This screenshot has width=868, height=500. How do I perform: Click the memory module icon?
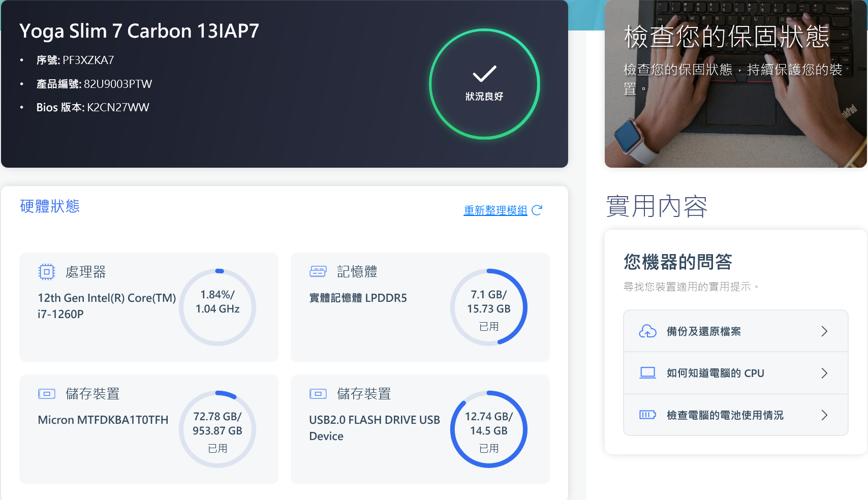pyautogui.click(x=318, y=272)
